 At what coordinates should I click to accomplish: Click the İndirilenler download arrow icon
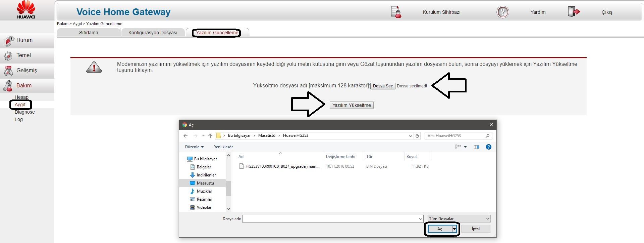coord(193,175)
